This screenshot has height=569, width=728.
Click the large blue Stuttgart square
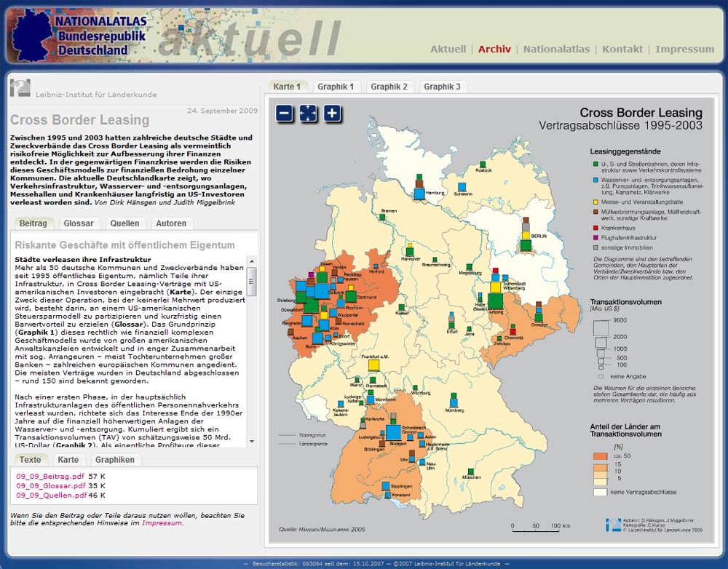point(393,432)
